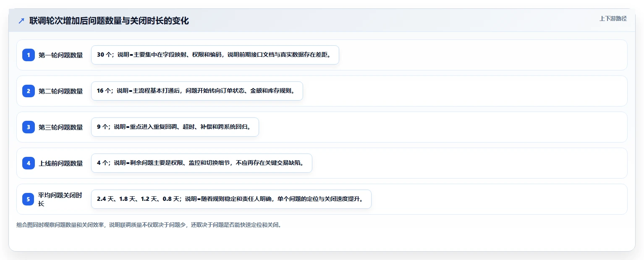Click the number 4 step badge
644x260 pixels.
(x=29, y=163)
